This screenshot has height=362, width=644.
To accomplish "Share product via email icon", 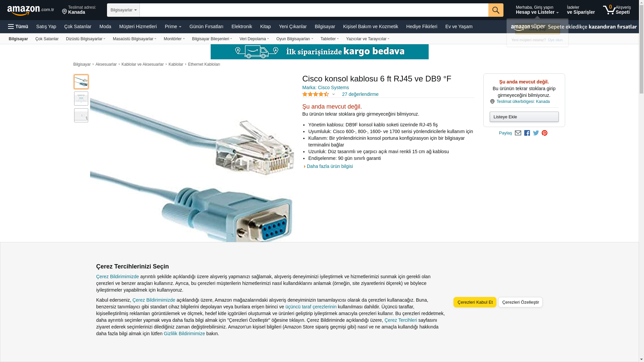I will coord(518,133).
